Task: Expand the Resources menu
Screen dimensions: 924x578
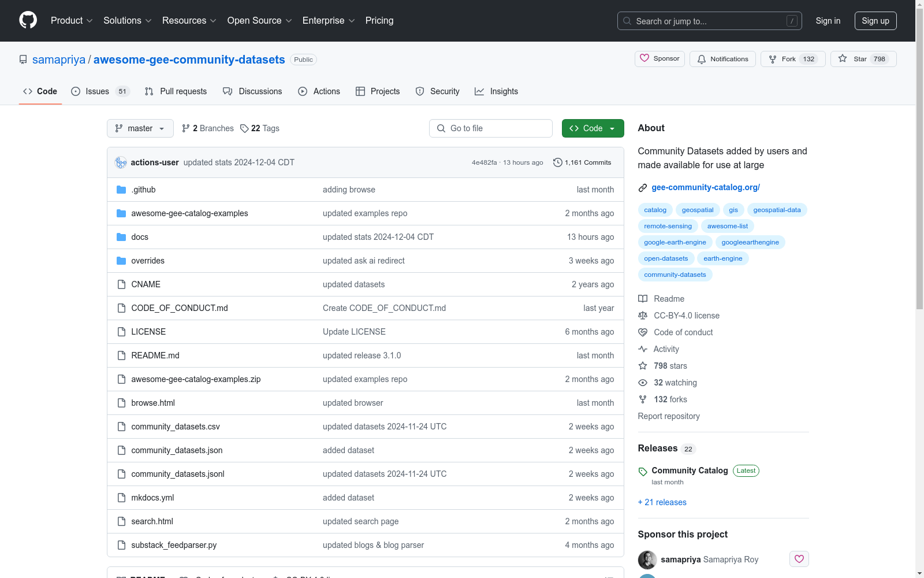Action: pos(189,21)
